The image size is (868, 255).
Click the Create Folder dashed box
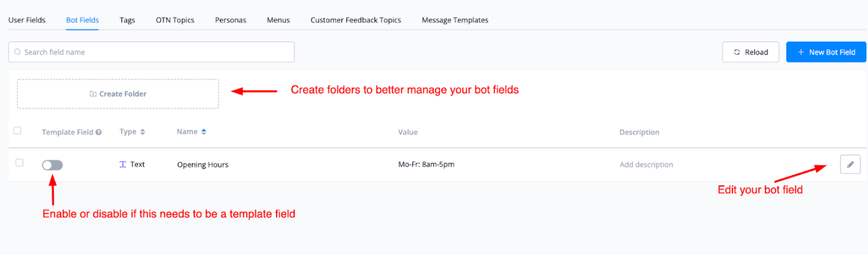coord(118,94)
